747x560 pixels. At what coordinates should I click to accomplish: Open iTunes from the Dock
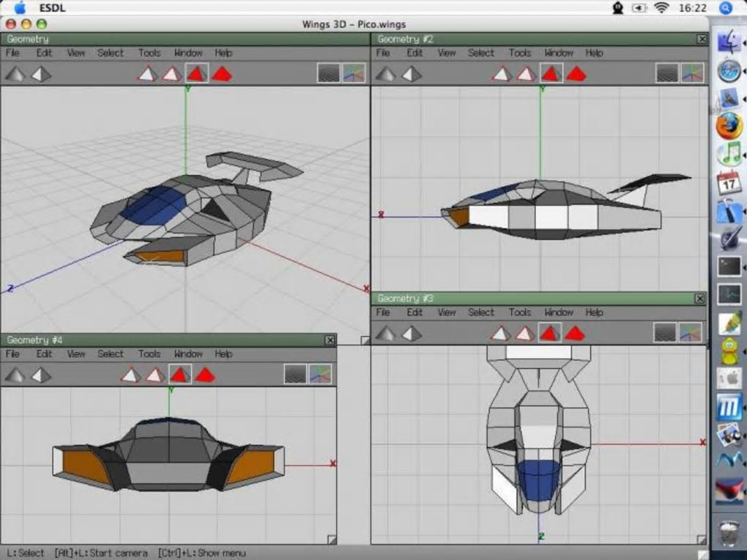coord(729,154)
